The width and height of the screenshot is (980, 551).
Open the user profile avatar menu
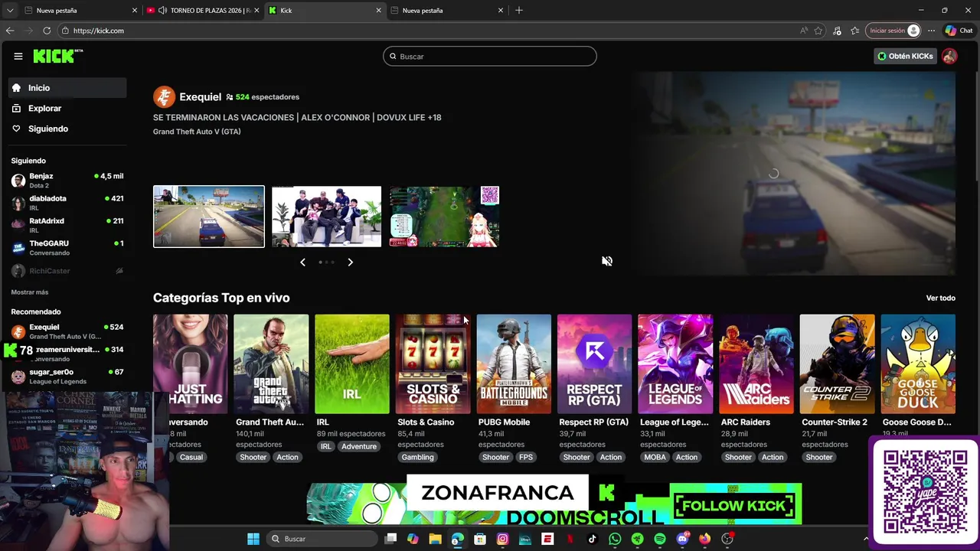[949, 56]
